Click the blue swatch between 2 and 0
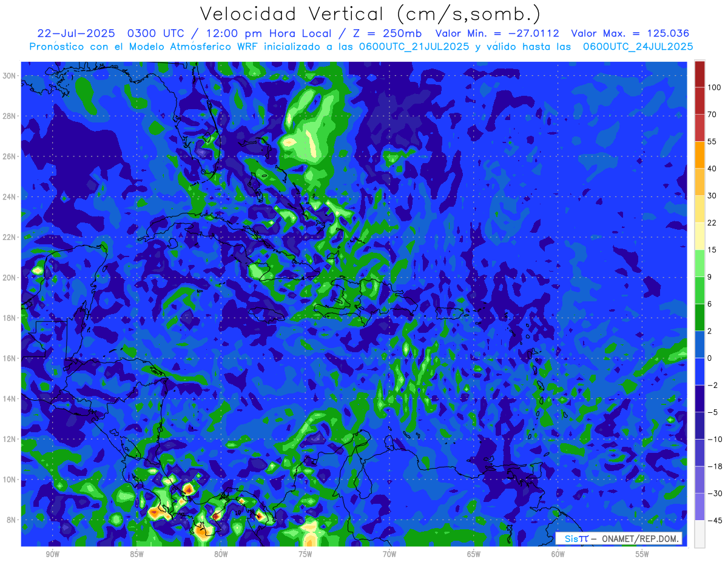The height and width of the screenshot is (562, 728). [699, 344]
